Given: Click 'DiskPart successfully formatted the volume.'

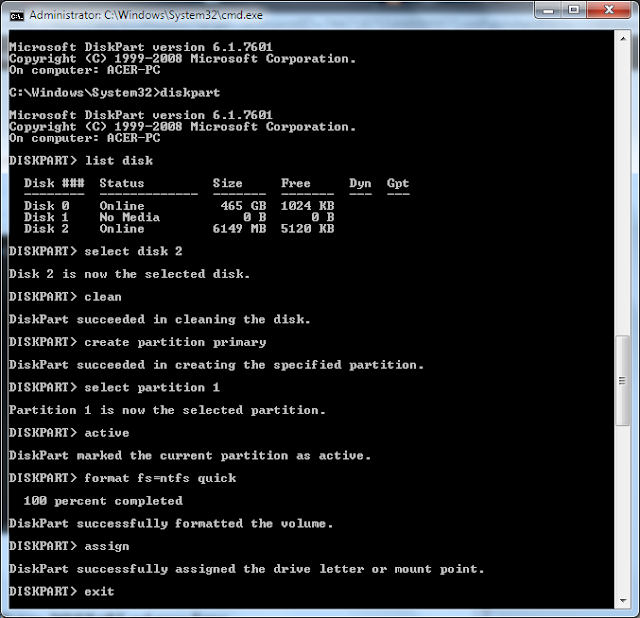Looking at the screenshot, I should [171, 524].
